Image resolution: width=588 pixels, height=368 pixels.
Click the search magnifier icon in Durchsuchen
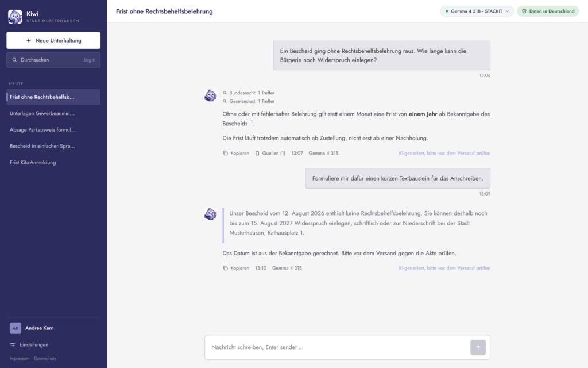14,60
